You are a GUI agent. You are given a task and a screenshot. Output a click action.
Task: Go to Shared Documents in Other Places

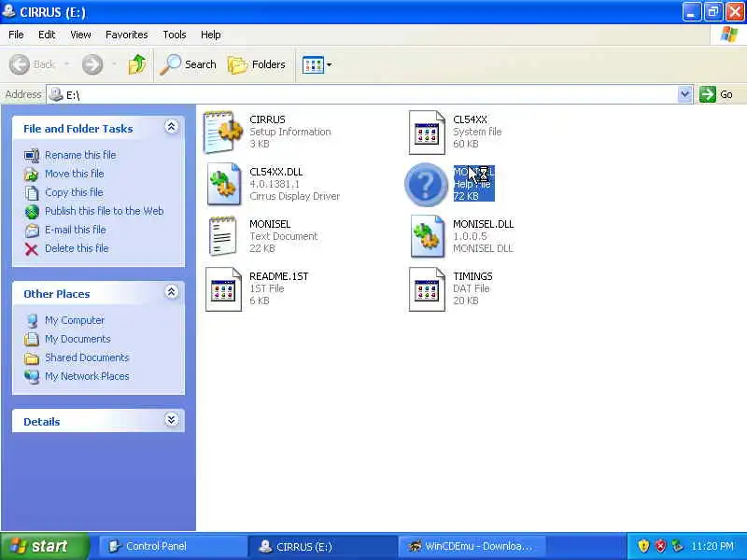pyautogui.click(x=87, y=357)
